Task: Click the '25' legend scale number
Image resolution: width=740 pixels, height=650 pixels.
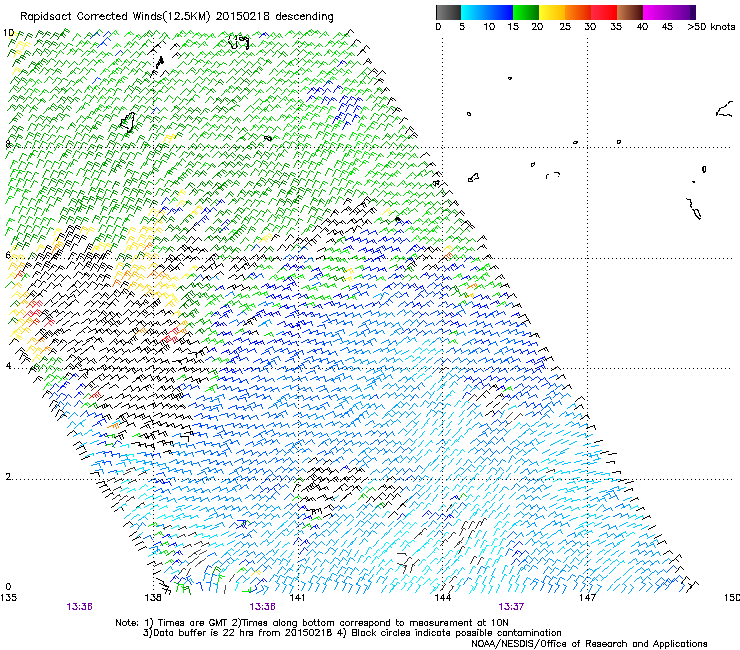Action: [x=565, y=27]
